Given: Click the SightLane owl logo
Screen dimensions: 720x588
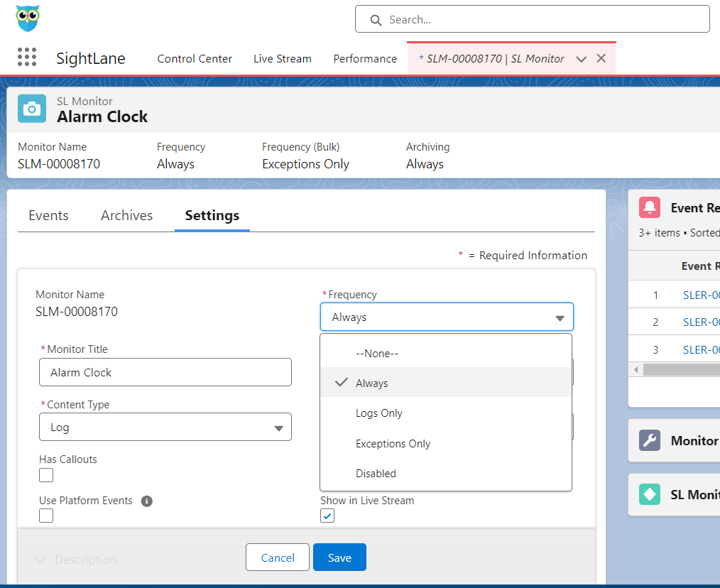Looking at the screenshot, I should [28, 18].
